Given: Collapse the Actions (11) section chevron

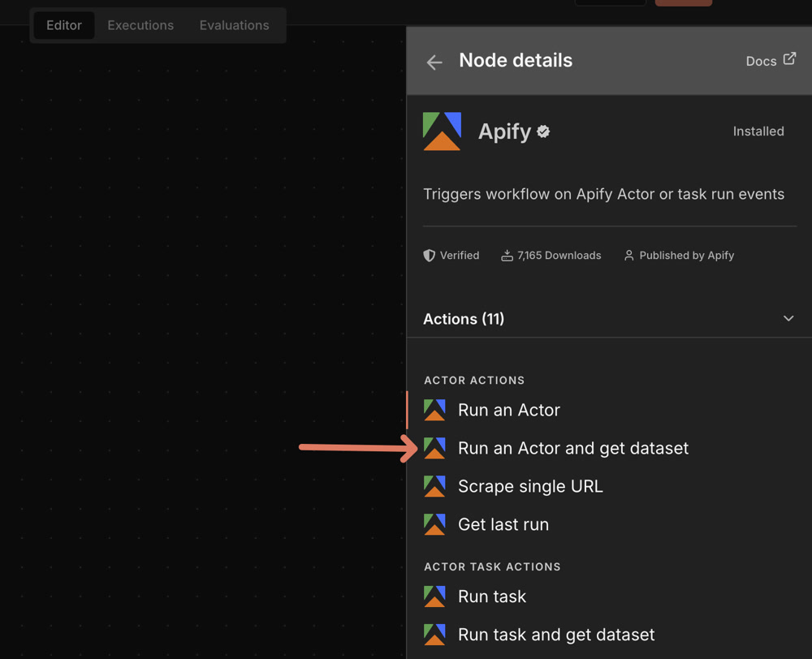Looking at the screenshot, I should (x=788, y=319).
